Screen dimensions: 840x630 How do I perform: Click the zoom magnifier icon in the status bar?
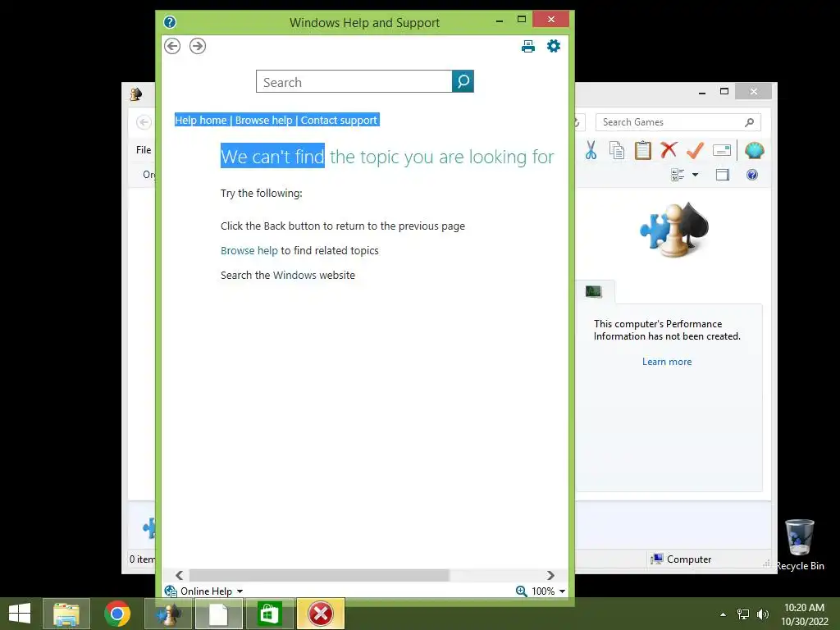coord(521,591)
